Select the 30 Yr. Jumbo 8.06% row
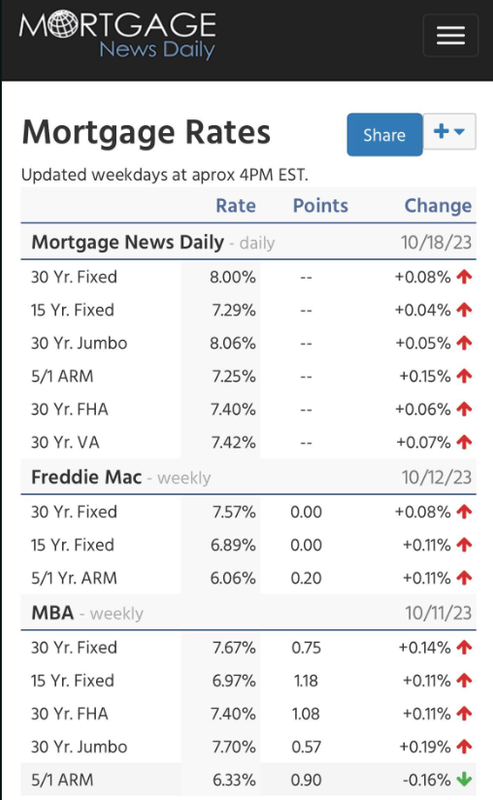Image resolution: width=493 pixels, height=800 pixels. pyautogui.click(x=249, y=343)
